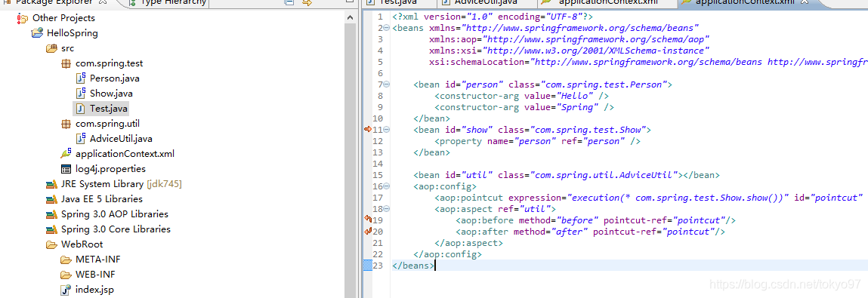Select the WEB-INF folder

[96, 274]
